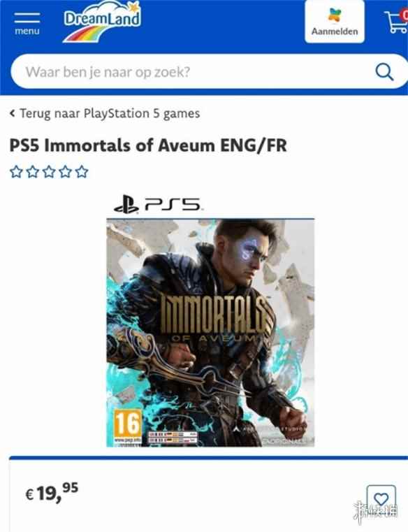The image size is (408, 532).
Task: Select the third rating star
Action: [x=49, y=172]
